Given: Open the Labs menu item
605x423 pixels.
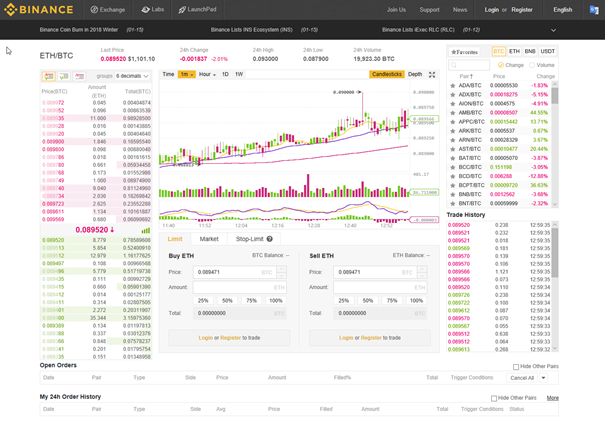Looking at the screenshot, I should (153, 10).
